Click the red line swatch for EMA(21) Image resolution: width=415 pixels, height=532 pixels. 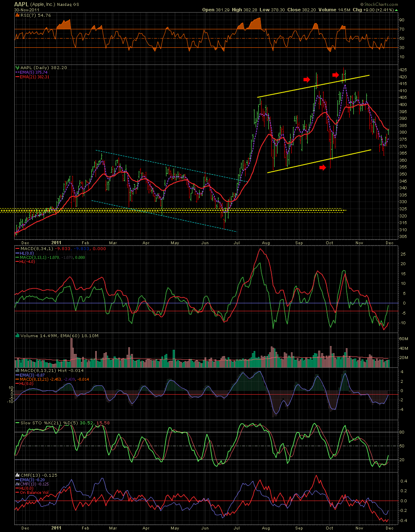click(17, 77)
